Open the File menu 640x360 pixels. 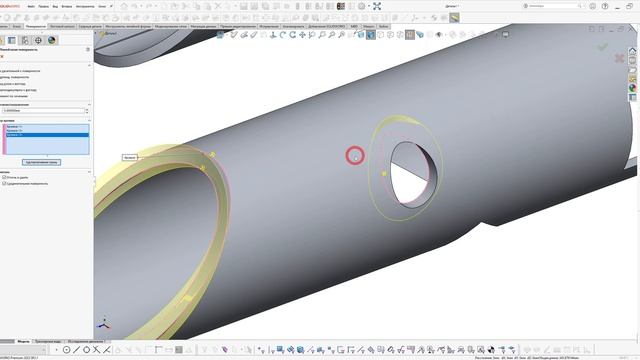point(31,7)
